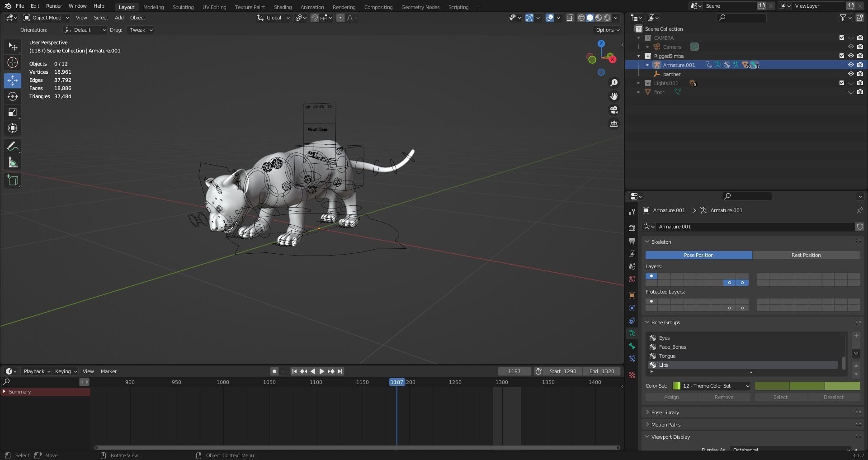The image size is (868, 460).
Task: Open the viewport Options button
Action: pyautogui.click(x=607, y=30)
